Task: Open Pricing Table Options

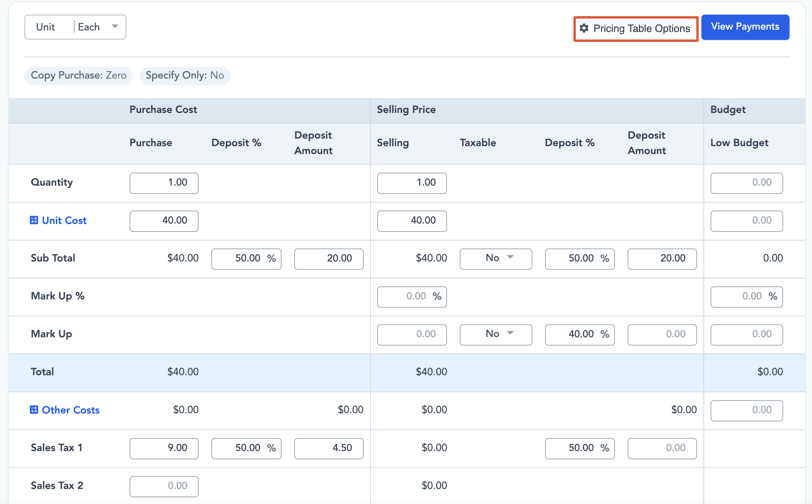Action: click(x=636, y=28)
